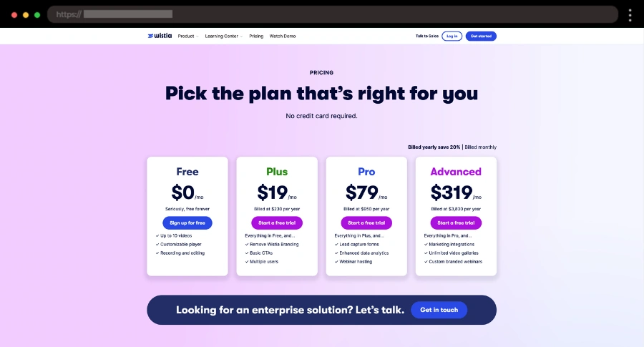The height and width of the screenshot is (347, 644).
Task: Click the checkmark beside Lead capture forms
Action: (336, 244)
